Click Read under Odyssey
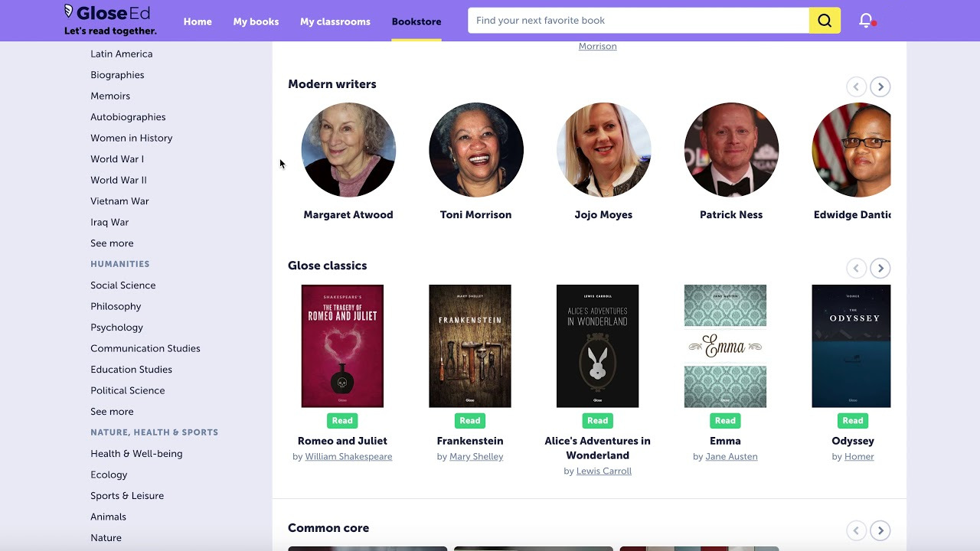The width and height of the screenshot is (980, 551). [x=853, y=420]
